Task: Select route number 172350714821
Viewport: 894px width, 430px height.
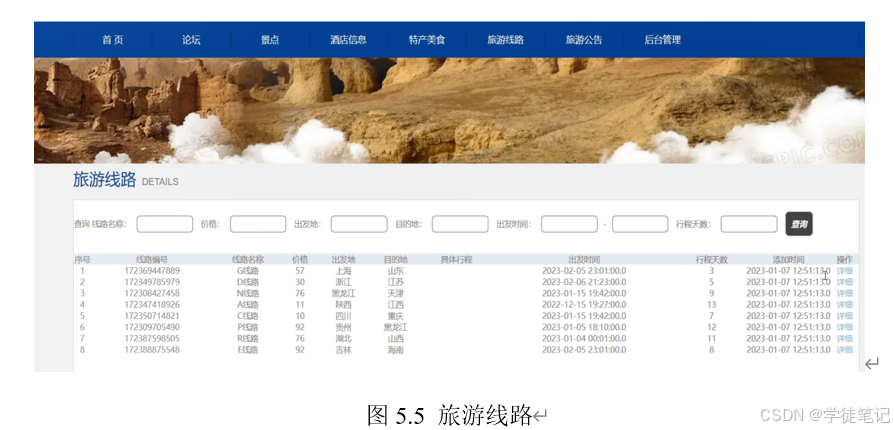Action: [152, 316]
